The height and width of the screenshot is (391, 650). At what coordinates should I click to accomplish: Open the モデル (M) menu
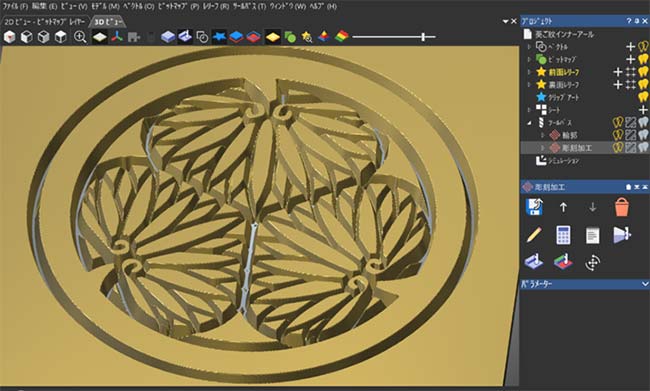point(105,6)
